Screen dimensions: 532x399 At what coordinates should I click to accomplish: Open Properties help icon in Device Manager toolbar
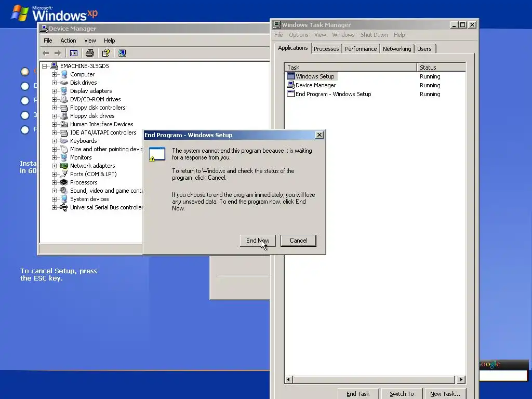click(106, 53)
